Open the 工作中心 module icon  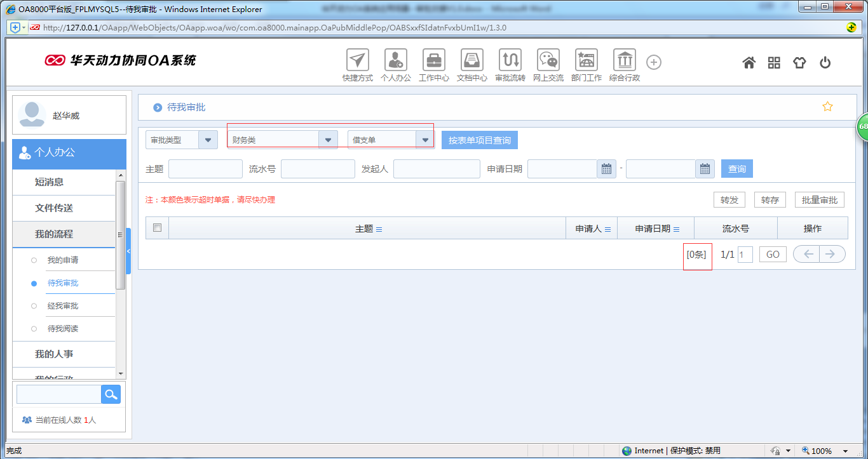click(x=433, y=60)
